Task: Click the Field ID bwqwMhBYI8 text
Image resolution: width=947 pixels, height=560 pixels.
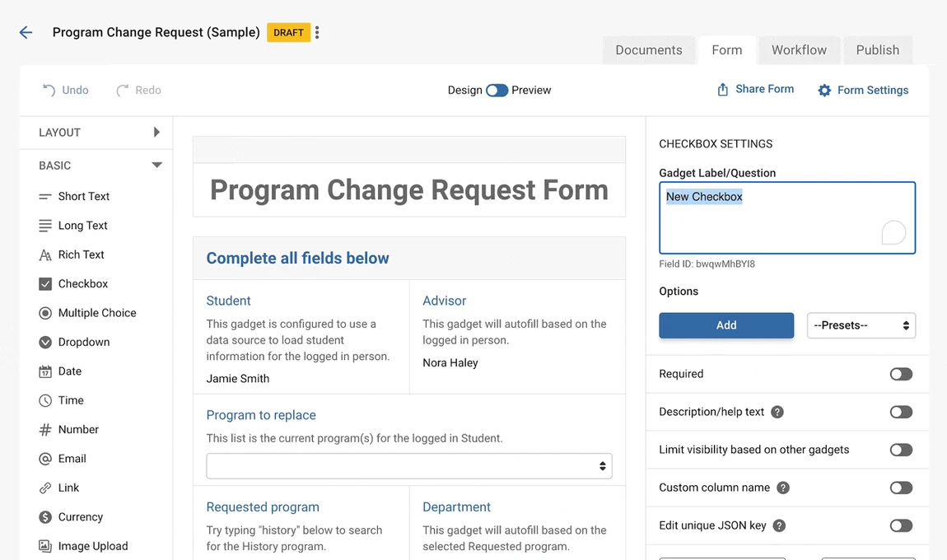Action: 707,264
